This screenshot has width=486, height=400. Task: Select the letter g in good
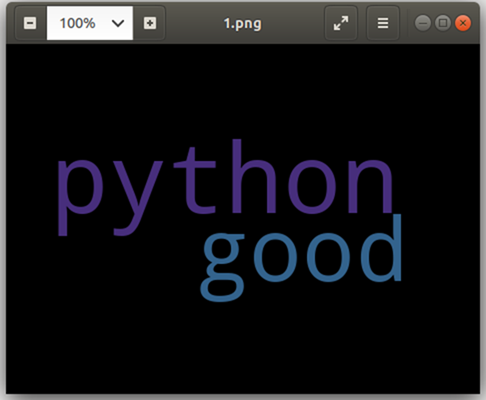(222, 267)
